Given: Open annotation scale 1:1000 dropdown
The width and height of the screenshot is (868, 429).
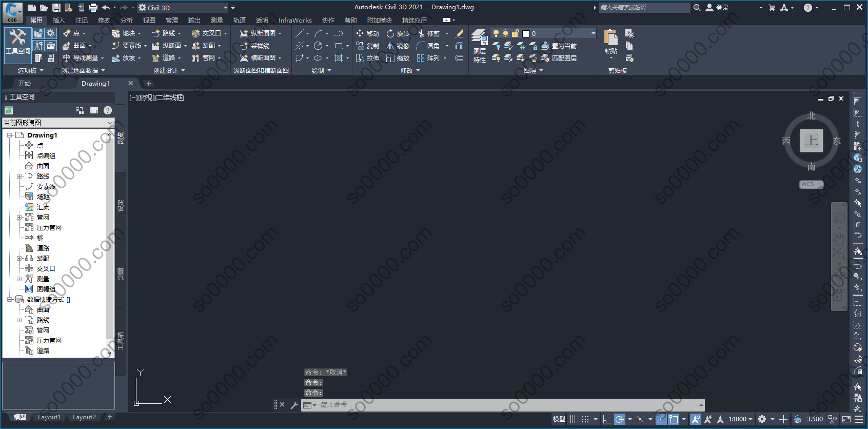Looking at the screenshot, I should (x=741, y=419).
